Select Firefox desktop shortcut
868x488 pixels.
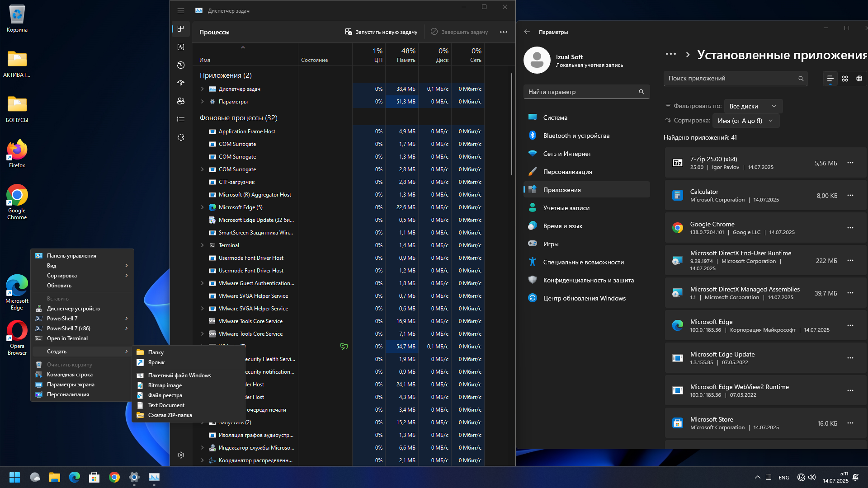pos(17,154)
